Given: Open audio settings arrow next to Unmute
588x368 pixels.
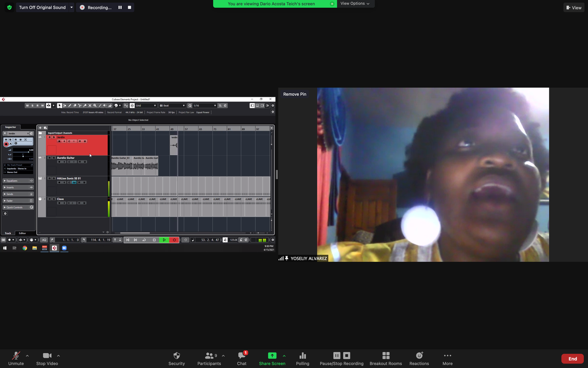Looking at the screenshot, I should tap(27, 356).
